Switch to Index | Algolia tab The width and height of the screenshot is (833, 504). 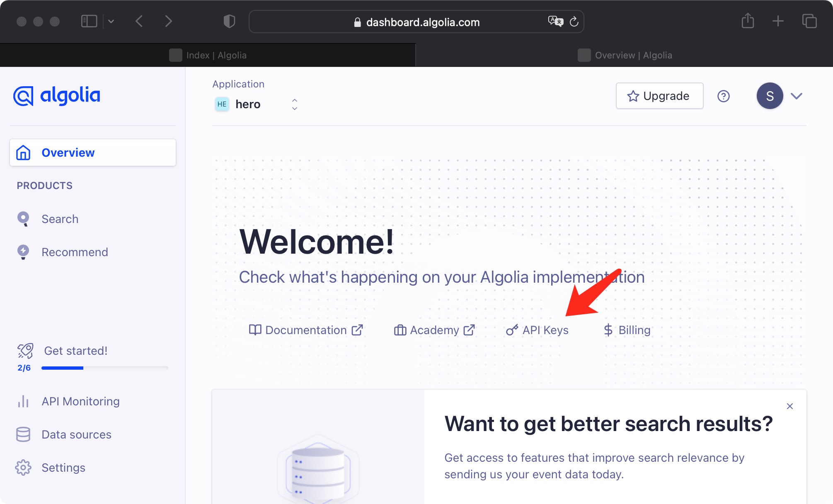pyautogui.click(x=208, y=55)
